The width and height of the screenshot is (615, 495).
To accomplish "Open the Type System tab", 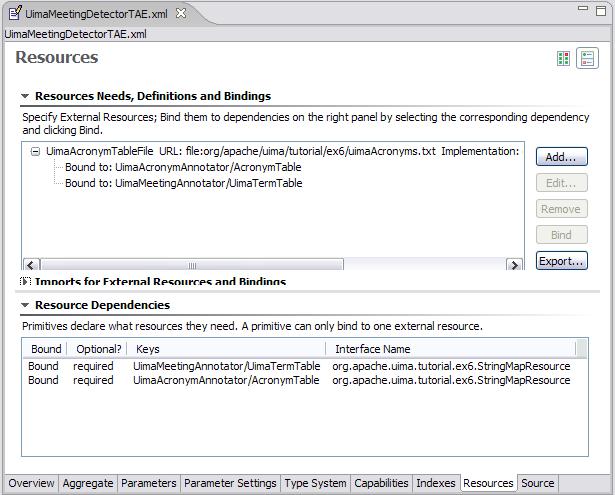I will [x=316, y=484].
